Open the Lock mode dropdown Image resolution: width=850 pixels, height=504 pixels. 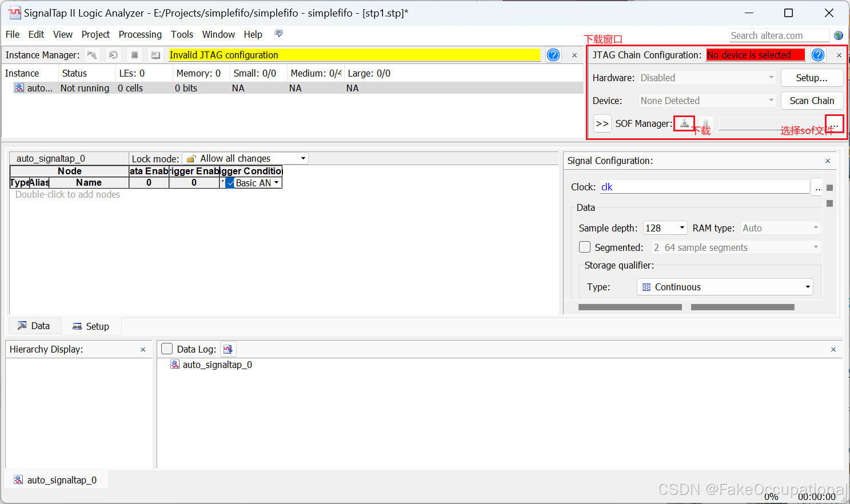coord(245,158)
